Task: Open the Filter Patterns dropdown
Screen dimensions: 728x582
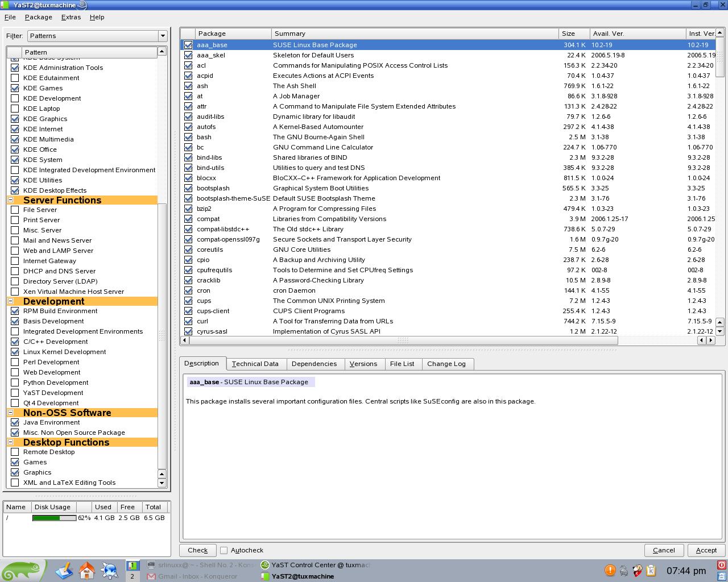Action: pos(97,36)
